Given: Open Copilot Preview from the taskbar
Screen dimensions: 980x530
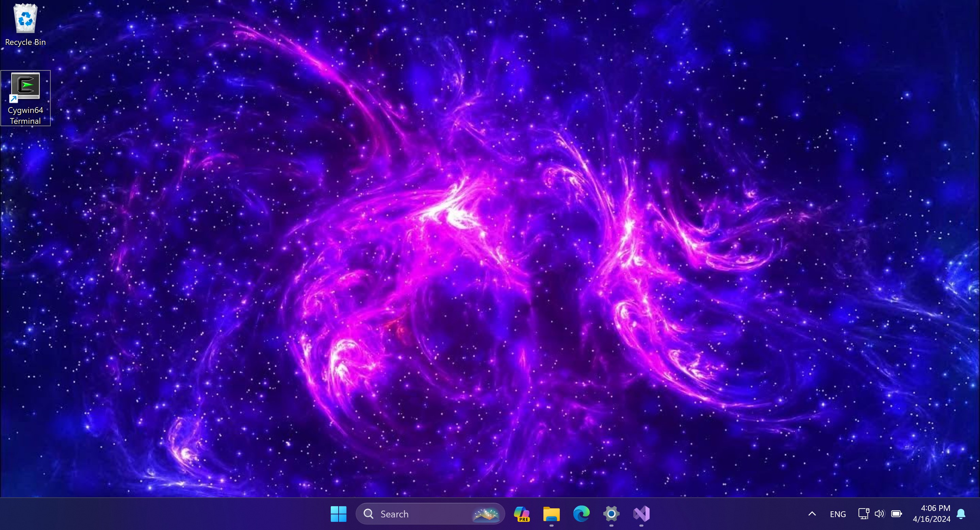Looking at the screenshot, I should pyautogui.click(x=522, y=514).
